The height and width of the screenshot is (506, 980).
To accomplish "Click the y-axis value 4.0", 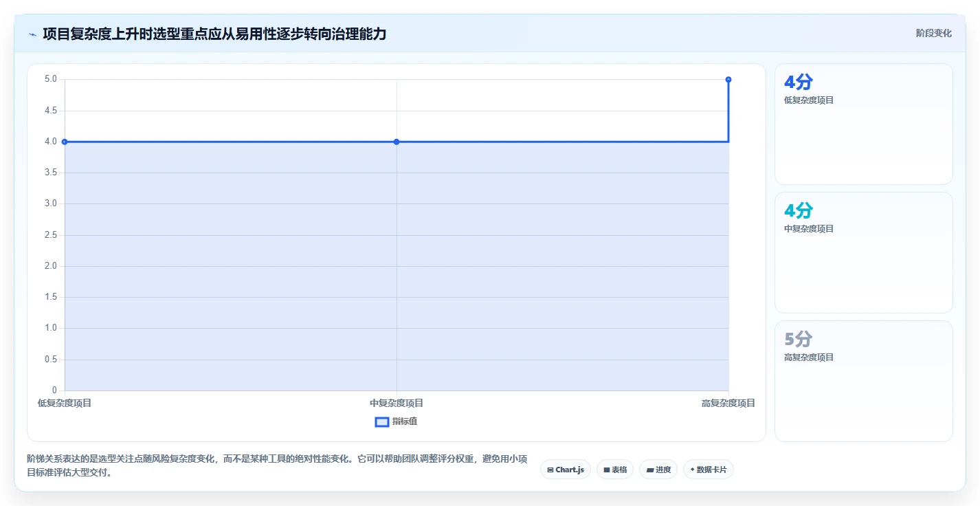I will click(x=51, y=142).
